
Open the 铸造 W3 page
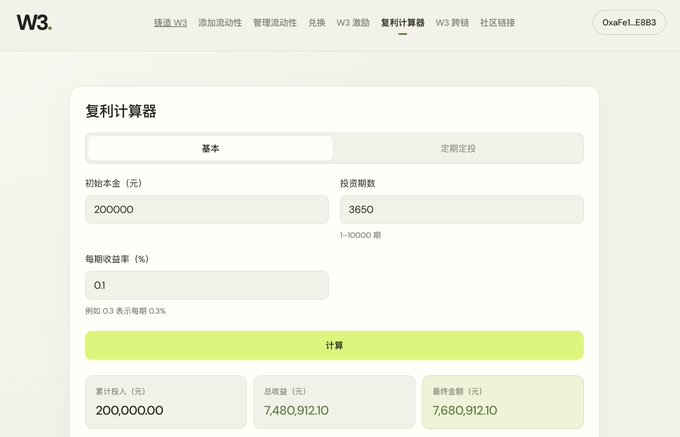(x=170, y=23)
